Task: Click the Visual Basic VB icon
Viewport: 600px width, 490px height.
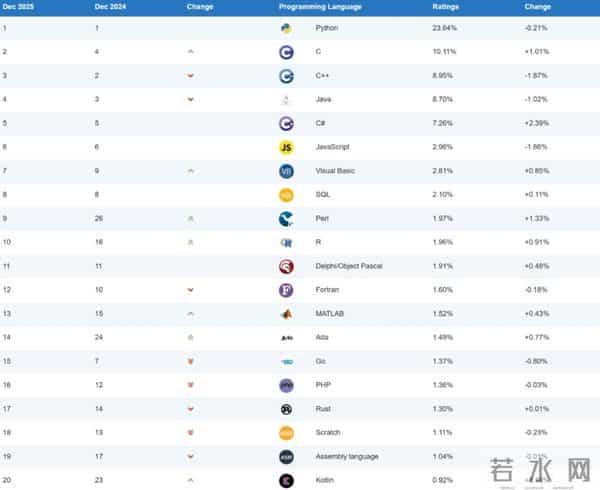Action: tap(286, 171)
